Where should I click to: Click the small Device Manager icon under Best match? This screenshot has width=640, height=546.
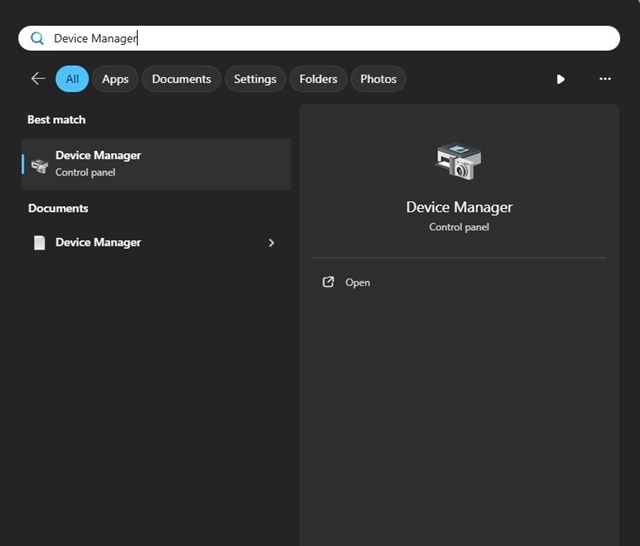click(x=40, y=165)
